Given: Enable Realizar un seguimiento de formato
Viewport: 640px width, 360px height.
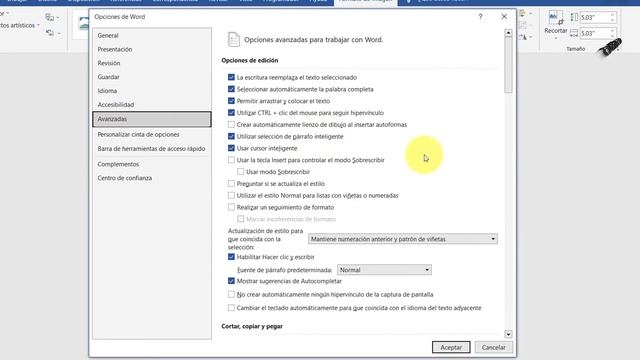Looking at the screenshot, I should tap(231, 207).
